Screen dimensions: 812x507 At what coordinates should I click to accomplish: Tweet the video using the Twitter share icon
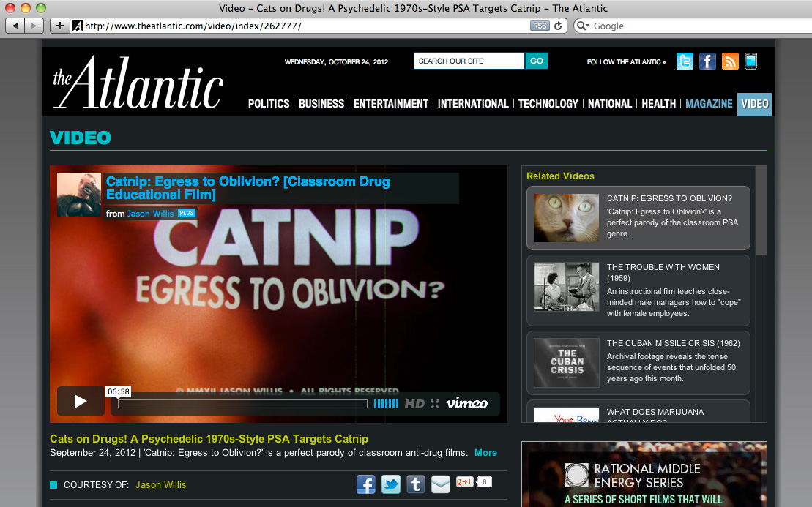pyautogui.click(x=391, y=484)
